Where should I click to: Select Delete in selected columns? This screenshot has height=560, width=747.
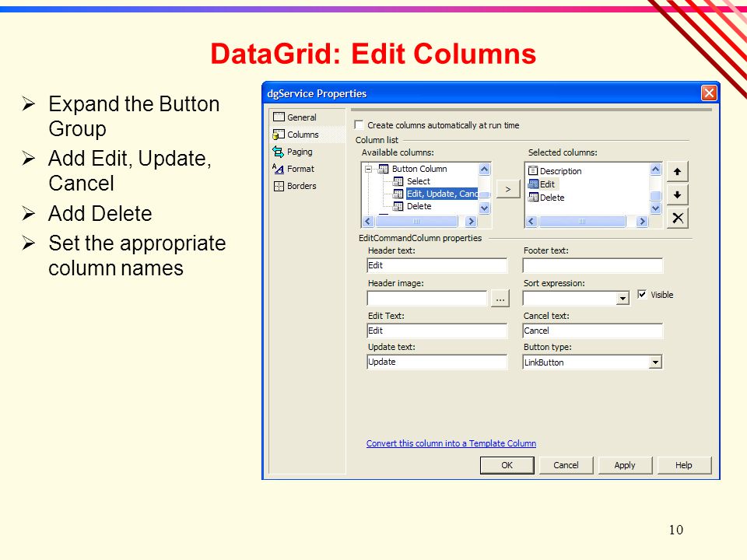click(x=552, y=197)
